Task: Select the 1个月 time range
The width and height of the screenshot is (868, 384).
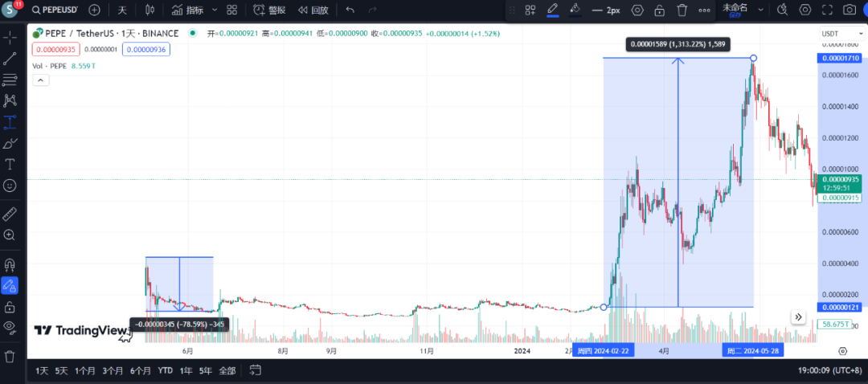Action: 84,370
